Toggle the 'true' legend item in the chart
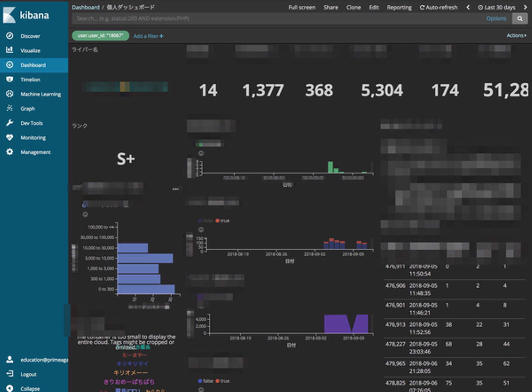This screenshot has height=392, width=532. coord(222,221)
